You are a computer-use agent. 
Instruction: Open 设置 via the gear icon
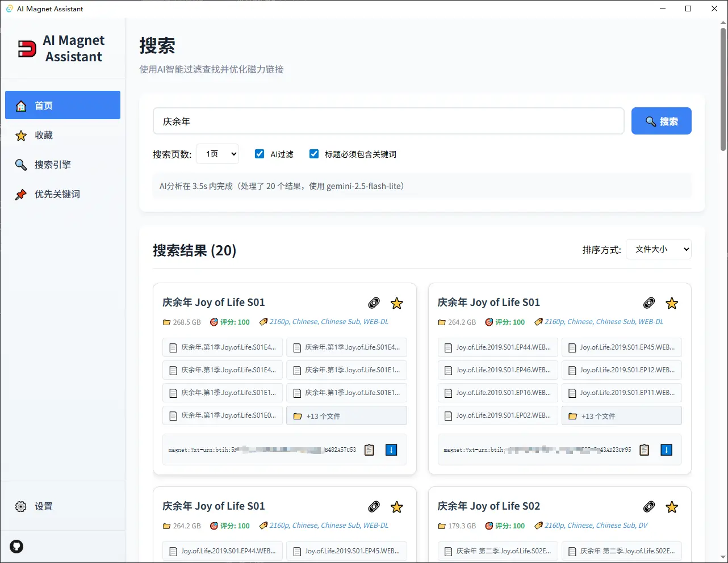point(21,506)
